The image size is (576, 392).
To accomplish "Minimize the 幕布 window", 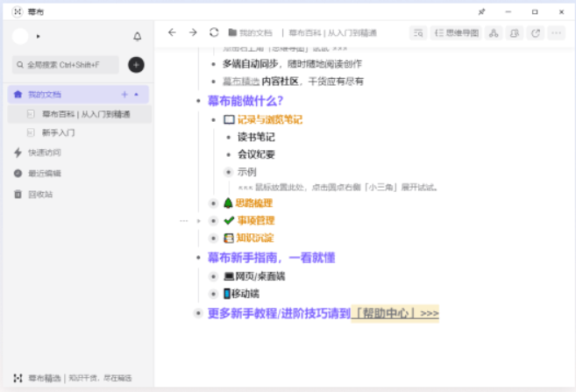I will [508, 11].
